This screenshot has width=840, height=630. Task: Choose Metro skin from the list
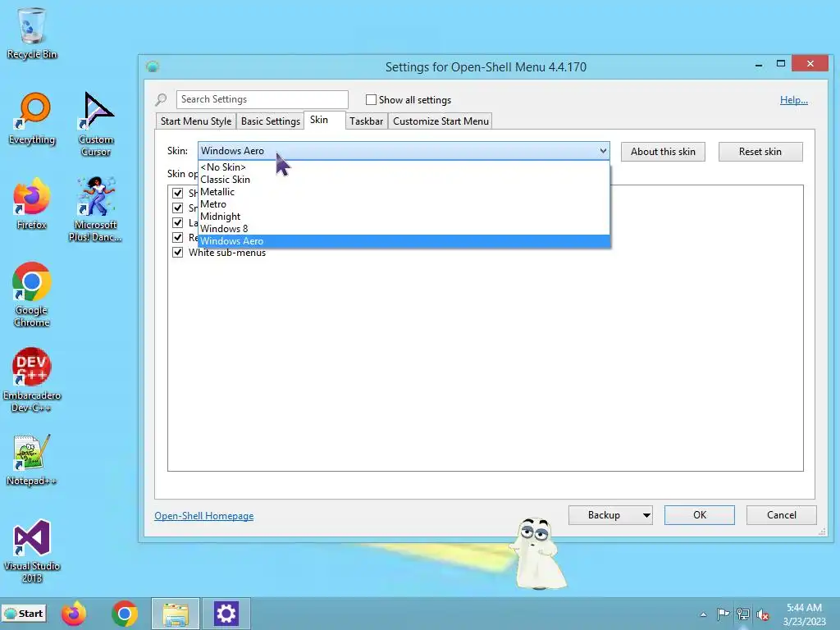404,204
